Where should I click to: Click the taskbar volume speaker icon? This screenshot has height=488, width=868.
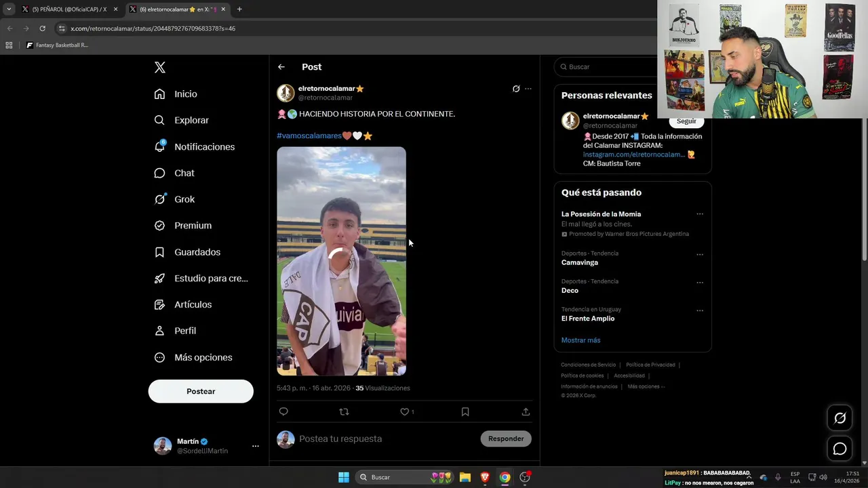coord(823,477)
